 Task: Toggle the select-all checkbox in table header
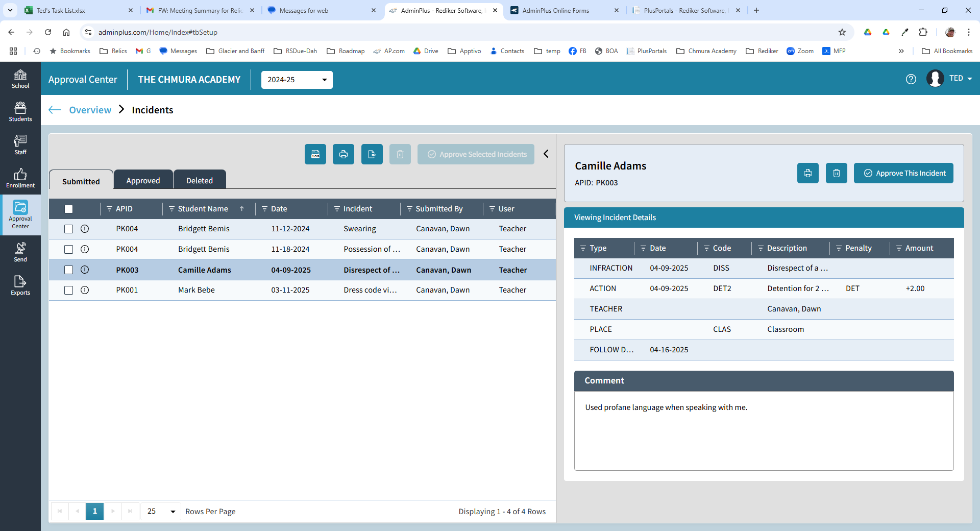pyautogui.click(x=69, y=209)
